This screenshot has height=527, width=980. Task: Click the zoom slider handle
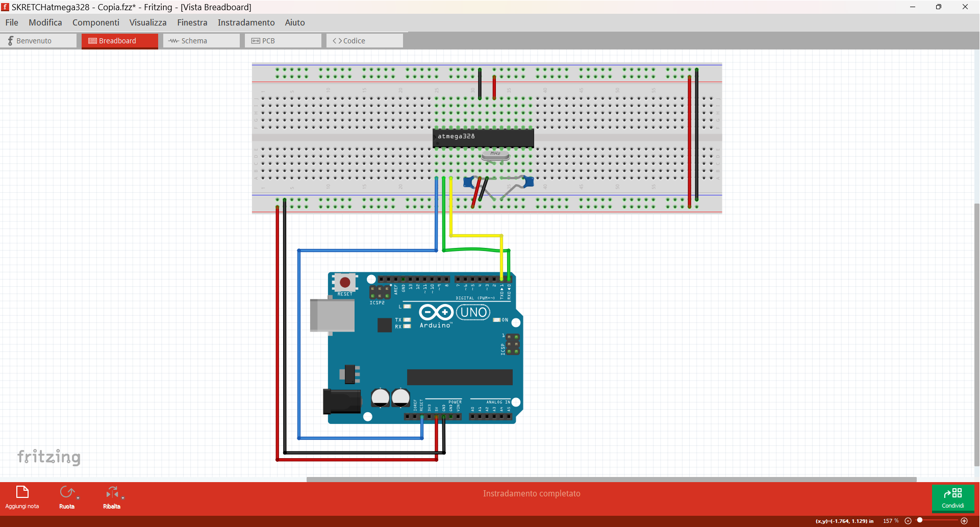pos(920,520)
